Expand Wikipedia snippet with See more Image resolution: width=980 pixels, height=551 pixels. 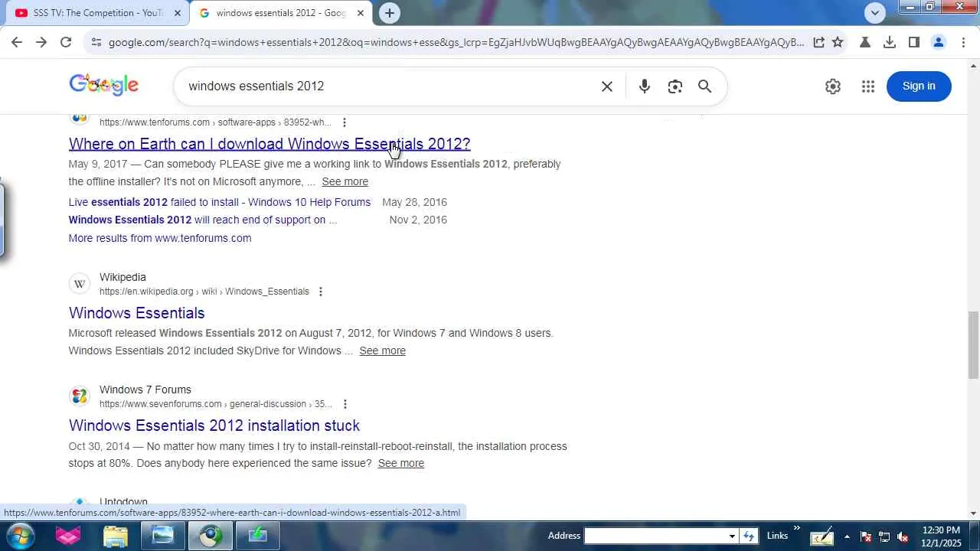(383, 350)
